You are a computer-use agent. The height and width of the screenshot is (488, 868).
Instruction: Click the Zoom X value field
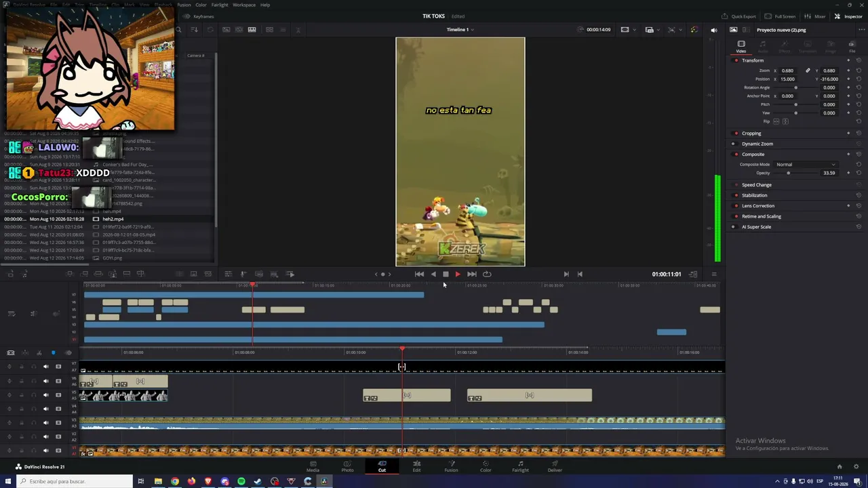point(787,70)
